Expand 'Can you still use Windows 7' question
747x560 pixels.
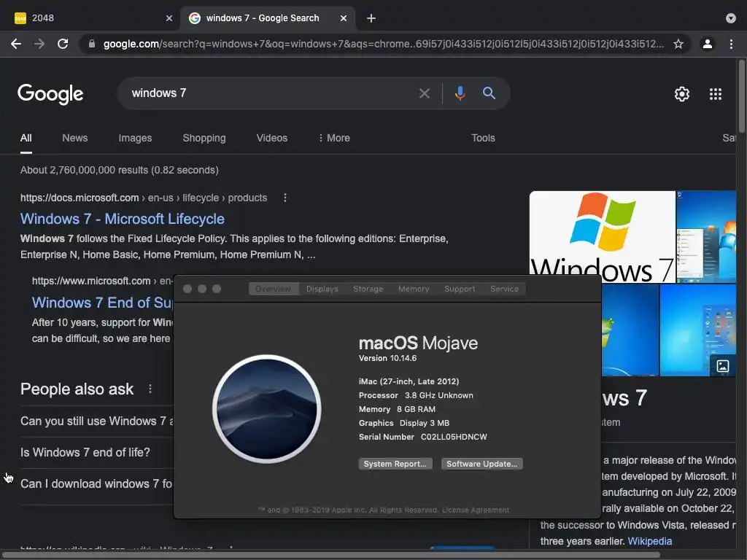97,421
